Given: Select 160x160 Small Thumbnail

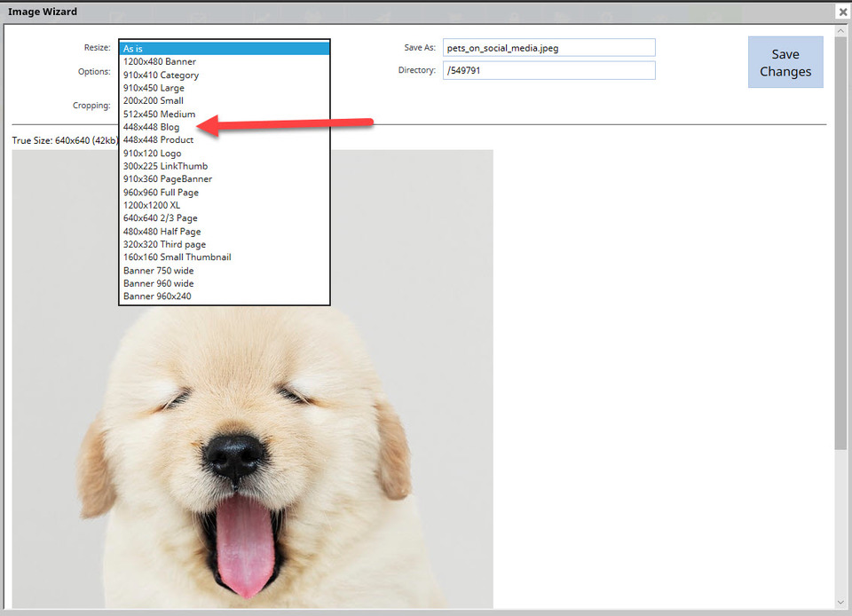Looking at the screenshot, I should [177, 257].
